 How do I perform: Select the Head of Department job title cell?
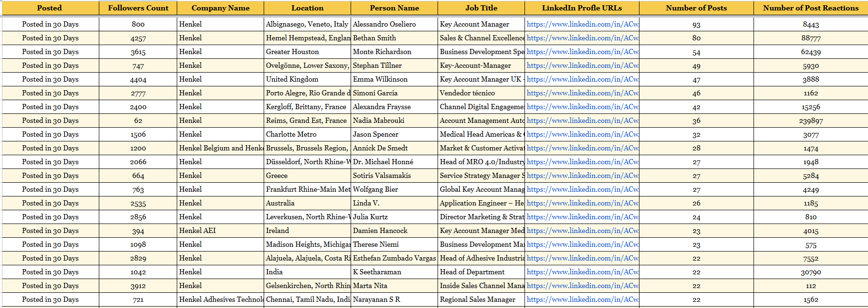tap(472, 272)
